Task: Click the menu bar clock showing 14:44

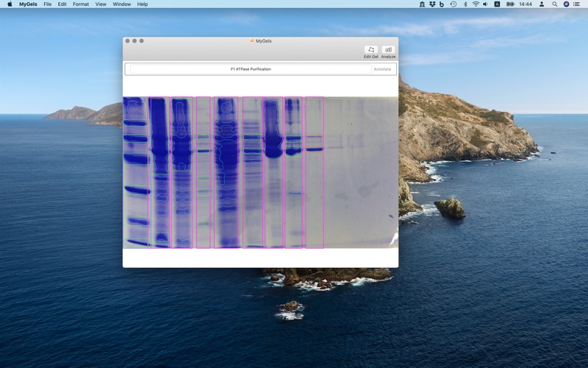Action: tap(526, 4)
